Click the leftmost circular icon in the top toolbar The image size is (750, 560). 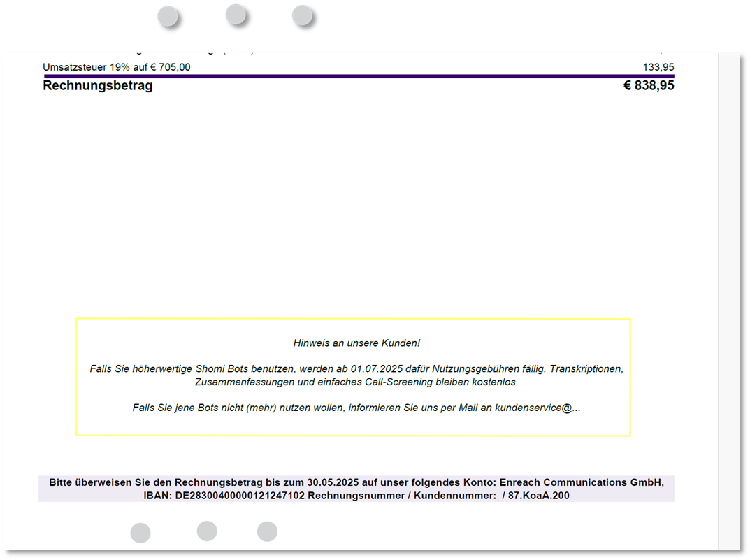[167, 15]
